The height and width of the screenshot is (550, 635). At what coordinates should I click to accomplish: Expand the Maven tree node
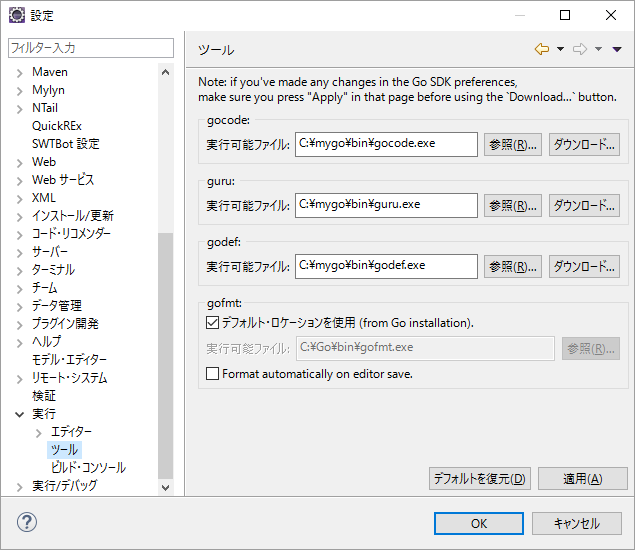tap(19, 73)
